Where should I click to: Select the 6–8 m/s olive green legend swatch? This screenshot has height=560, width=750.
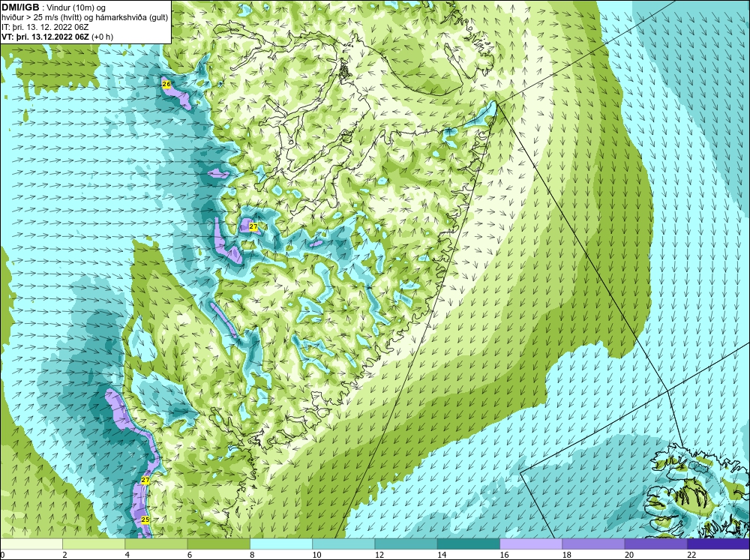click(218, 544)
